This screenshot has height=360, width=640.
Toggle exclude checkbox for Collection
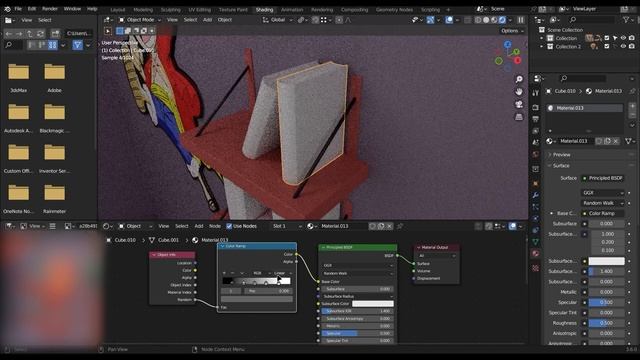point(607,38)
